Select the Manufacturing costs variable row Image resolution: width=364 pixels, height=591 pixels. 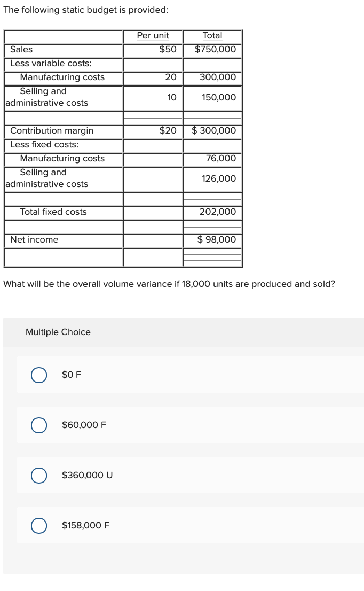(63, 77)
